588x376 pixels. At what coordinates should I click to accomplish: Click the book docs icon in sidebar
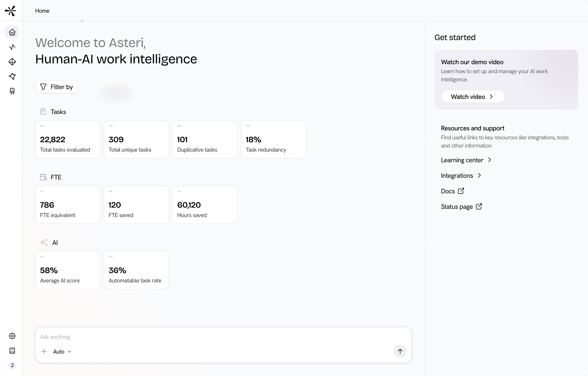point(12,351)
